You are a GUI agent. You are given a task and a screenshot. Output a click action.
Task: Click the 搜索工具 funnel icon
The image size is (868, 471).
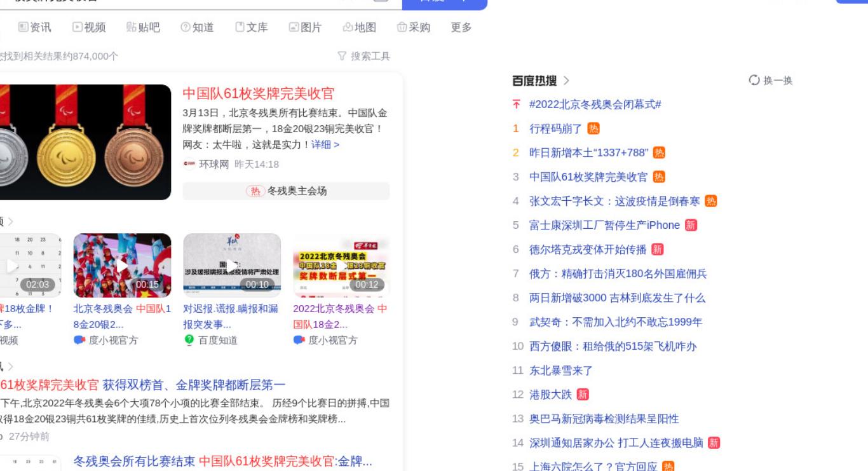[x=342, y=57]
